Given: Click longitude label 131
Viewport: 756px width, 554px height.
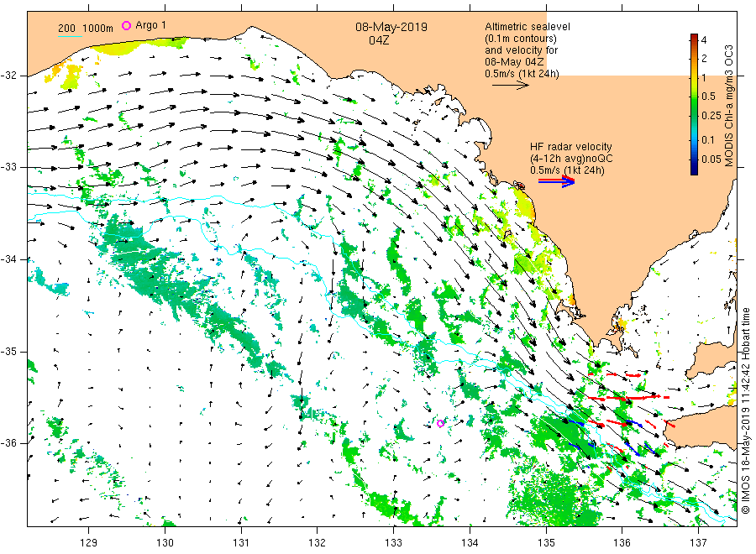Looking at the screenshot, I should 241,542.
